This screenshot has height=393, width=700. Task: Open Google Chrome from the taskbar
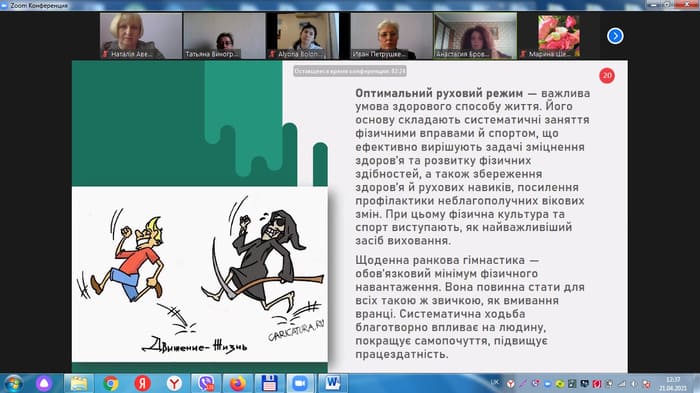tap(110, 383)
